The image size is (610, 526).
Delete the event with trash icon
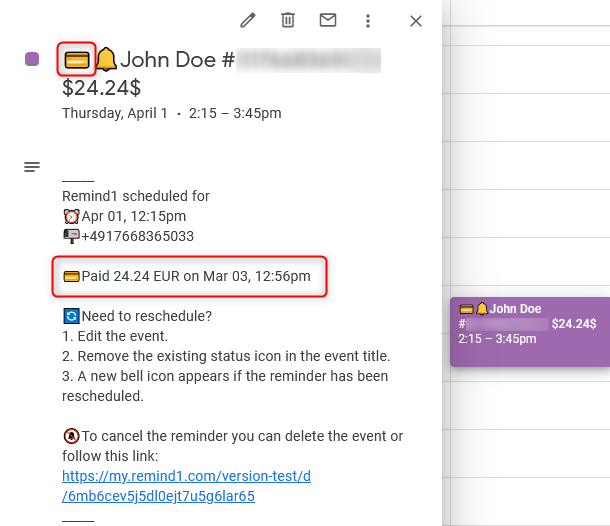288,20
